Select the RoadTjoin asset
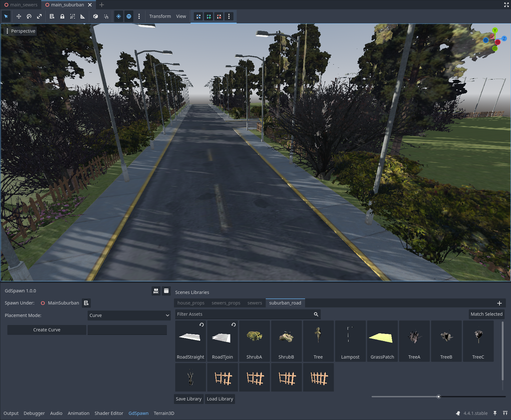The image size is (511, 420). point(223,341)
